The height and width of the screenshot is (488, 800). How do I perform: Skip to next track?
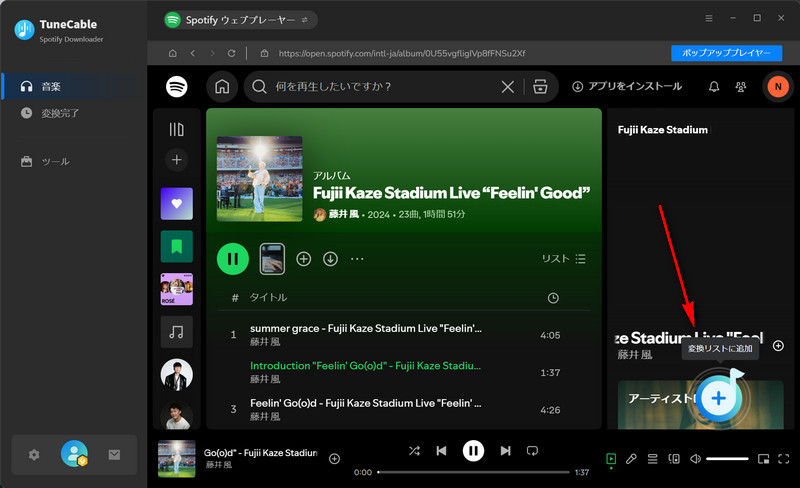505,451
